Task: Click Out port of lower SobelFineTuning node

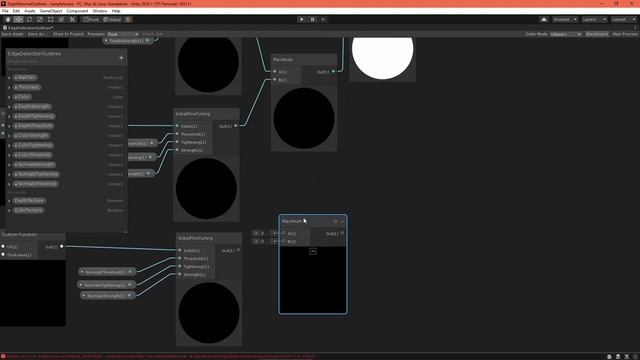Action: click(x=238, y=250)
